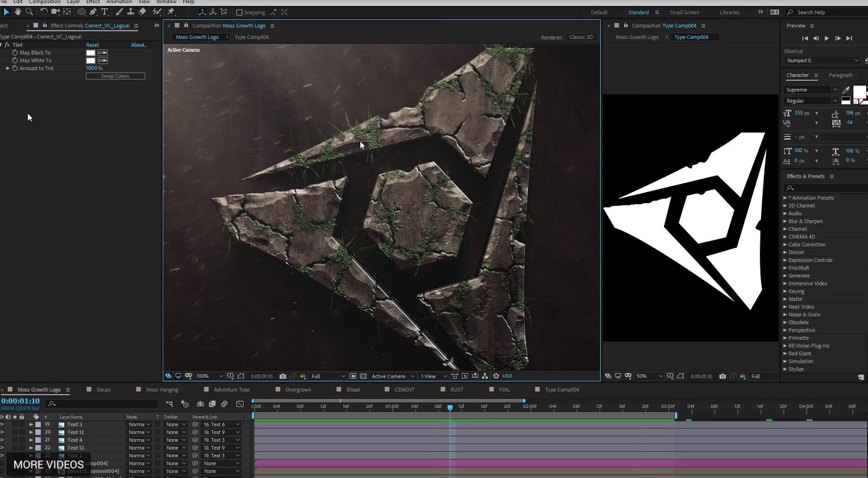
Task: Open the Composition menu
Action: tap(44, 2)
